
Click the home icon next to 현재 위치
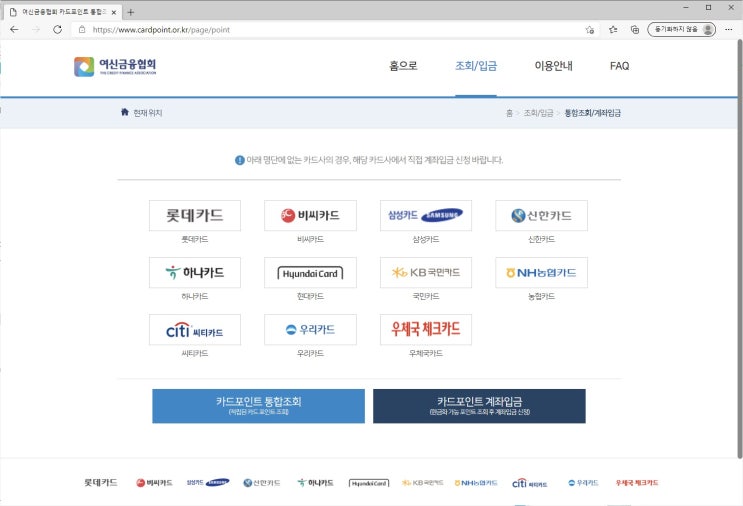(125, 112)
